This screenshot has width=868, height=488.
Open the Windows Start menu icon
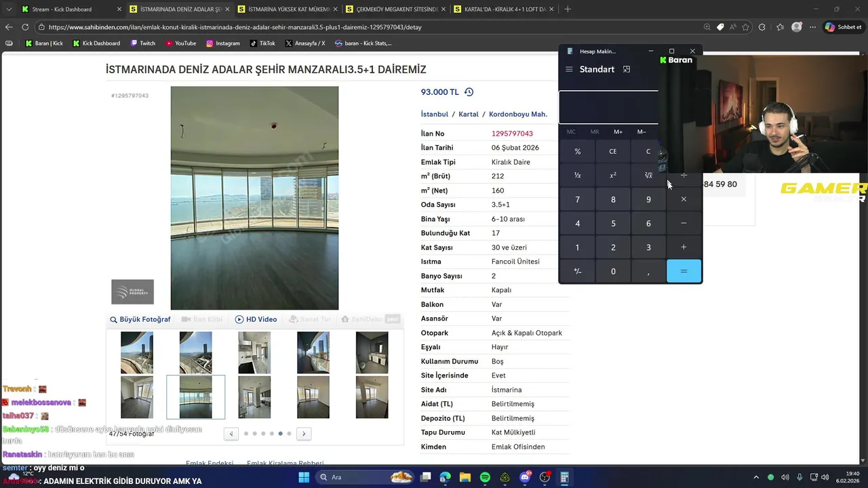[x=304, y=477]
